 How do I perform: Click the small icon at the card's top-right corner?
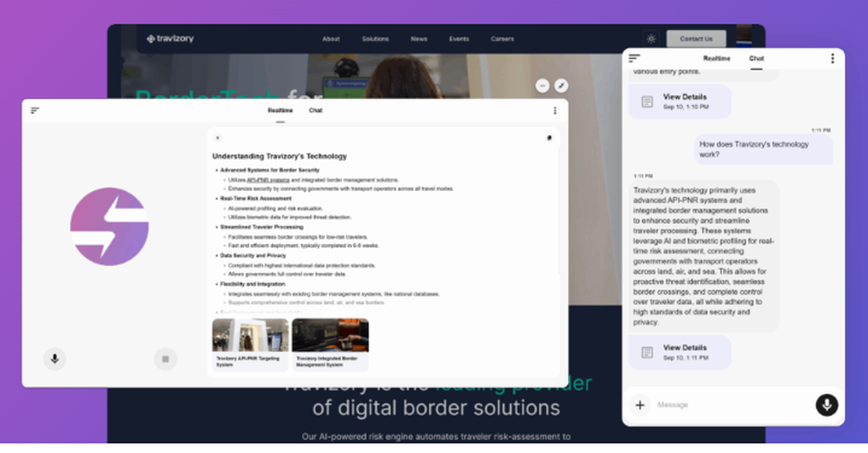click(x=549, y=138)
